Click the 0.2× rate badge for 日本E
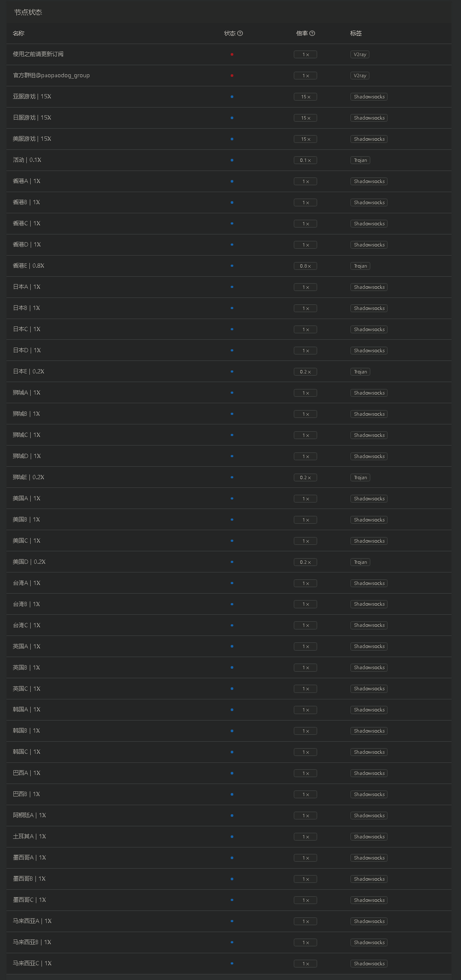The width and height of the screenshot is (461, 980). [x=305, y=372]
